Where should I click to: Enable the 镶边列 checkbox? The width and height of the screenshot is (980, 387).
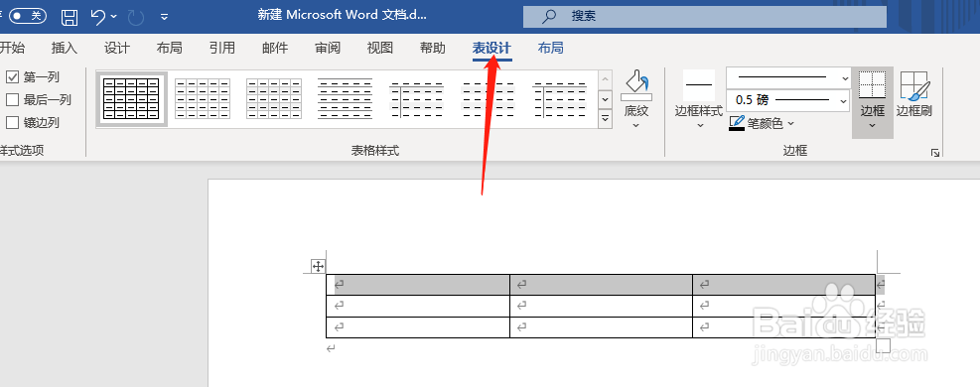[x=13, y=122]
